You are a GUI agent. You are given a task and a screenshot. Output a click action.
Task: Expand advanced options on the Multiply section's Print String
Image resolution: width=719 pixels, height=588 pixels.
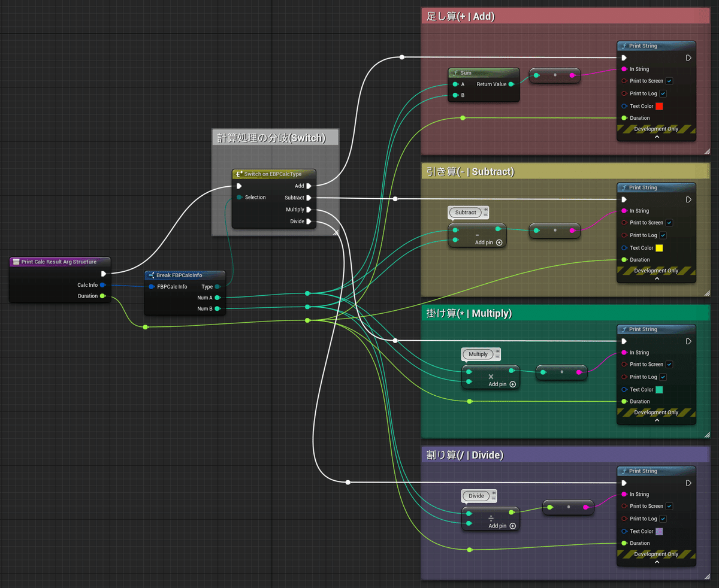[x=657, y=420]
